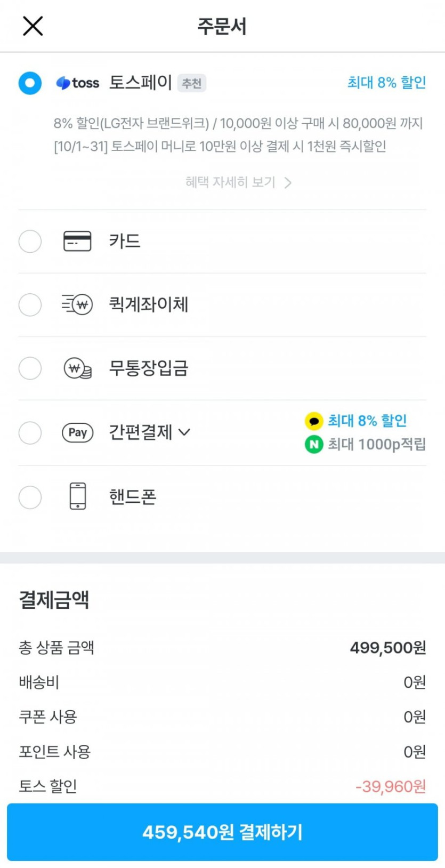Expand the 간편결제 dropdown chevron
Screen dimensions: 445x868
184,432
